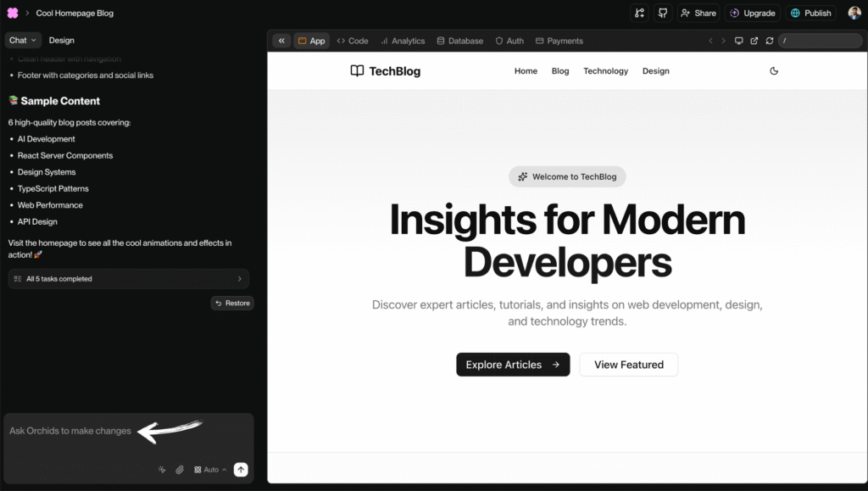Click the Restore button

point(231,303)
